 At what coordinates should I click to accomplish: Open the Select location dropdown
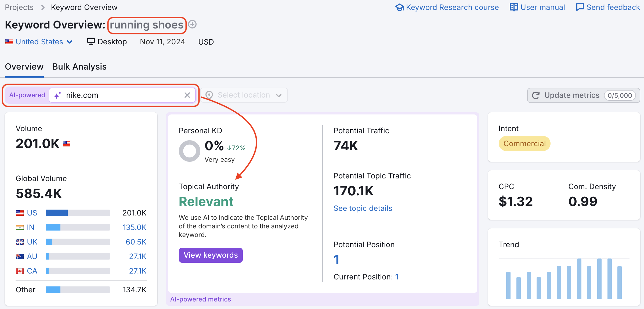click(244, 95)
